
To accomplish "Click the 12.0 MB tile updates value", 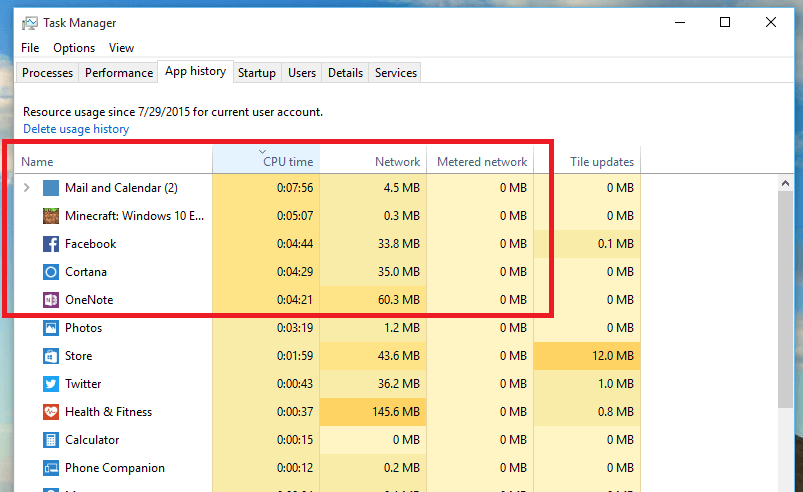I will coord(613,356).
